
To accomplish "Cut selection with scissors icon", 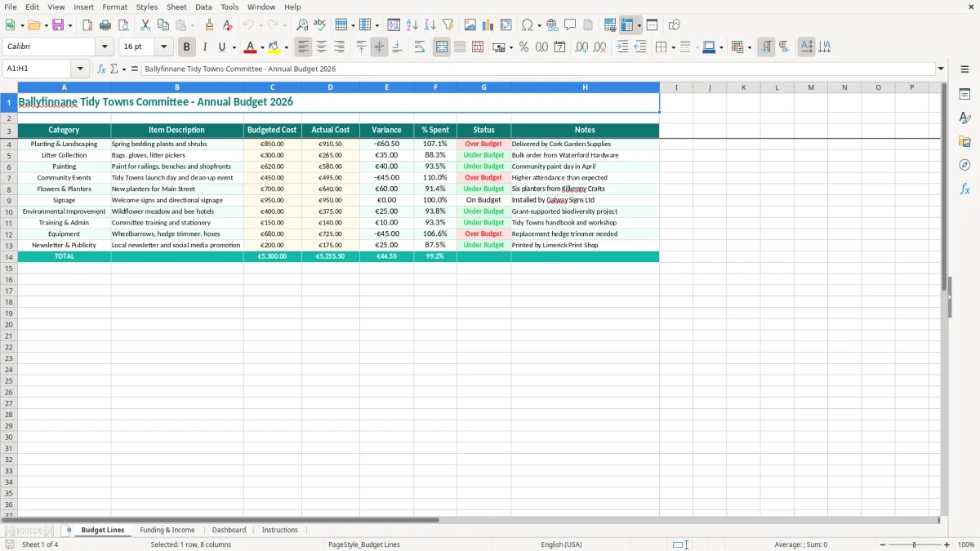I will [x=145, y=25].
